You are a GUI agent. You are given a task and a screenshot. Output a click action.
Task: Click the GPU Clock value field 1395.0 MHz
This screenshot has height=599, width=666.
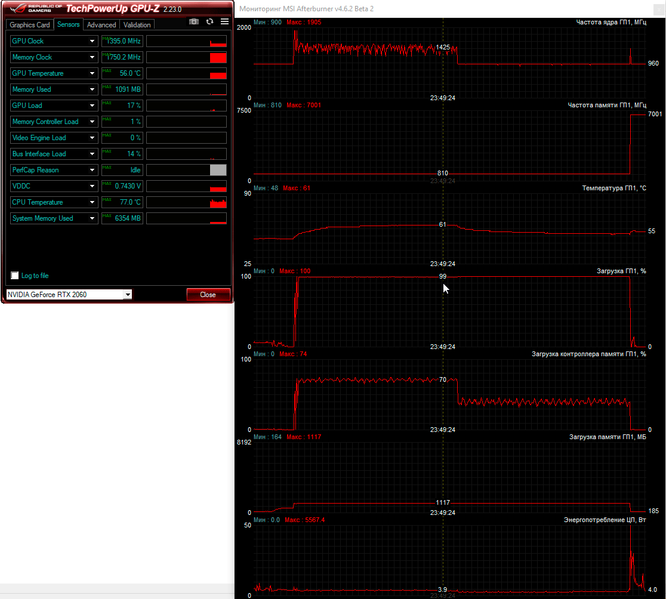tap(122, 41)
